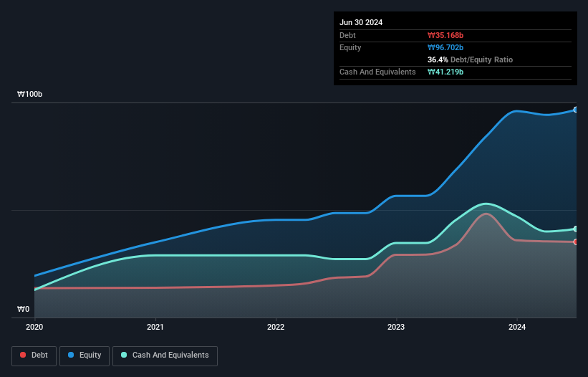The image size is (588, 377).
Task: Click the Cash And Equivalents tooltip label
Action: [377, 72]
